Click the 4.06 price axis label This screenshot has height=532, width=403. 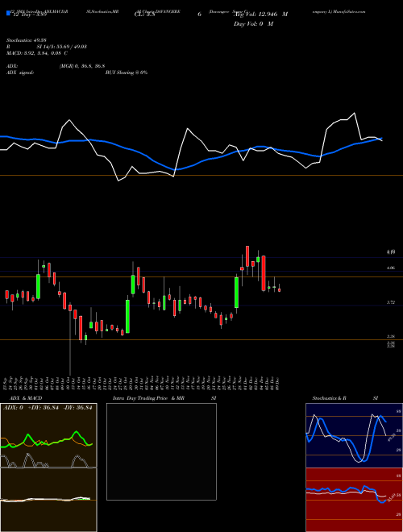[x=390, y=268]
